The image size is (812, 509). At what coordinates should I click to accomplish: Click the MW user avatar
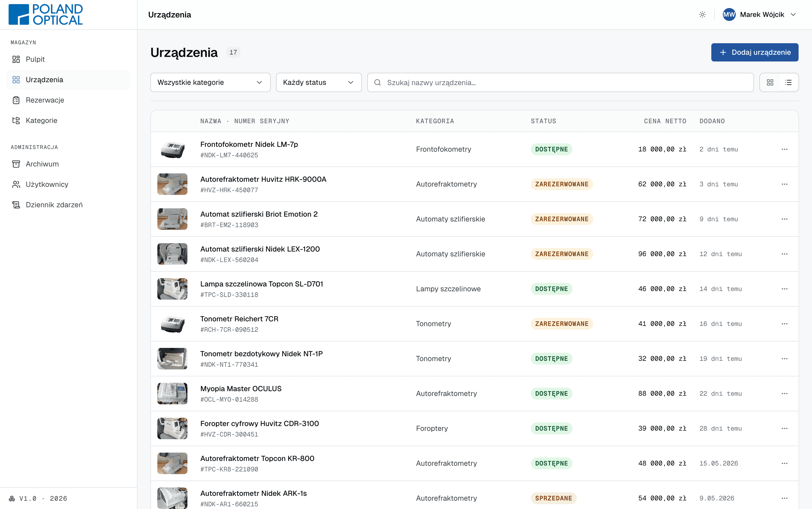point(729,14)
